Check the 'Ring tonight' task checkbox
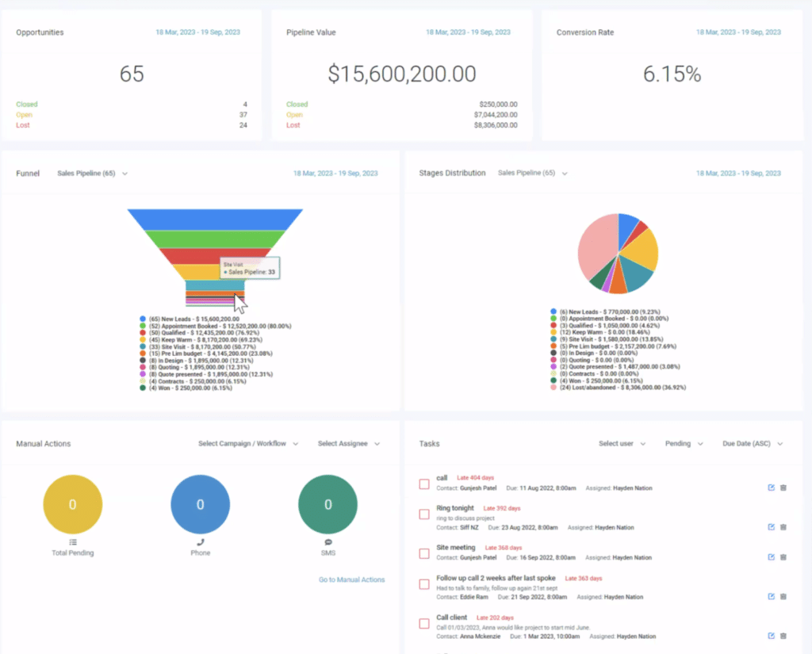Screen dimensions: 812x654 [424, 514]
